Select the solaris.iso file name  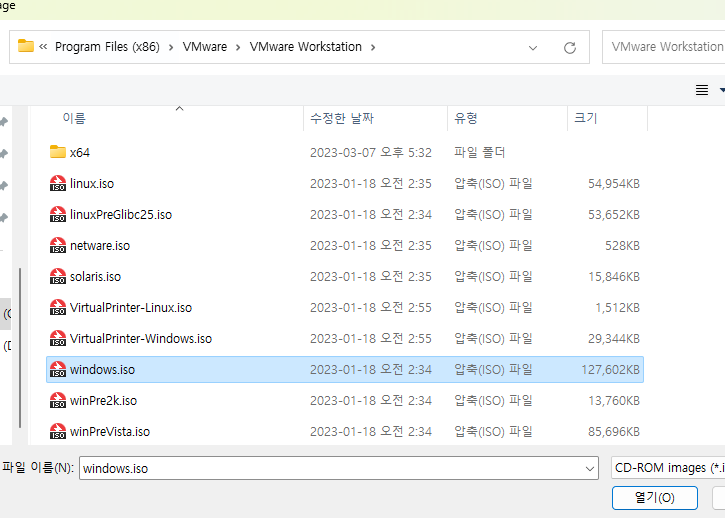(95, 277)
